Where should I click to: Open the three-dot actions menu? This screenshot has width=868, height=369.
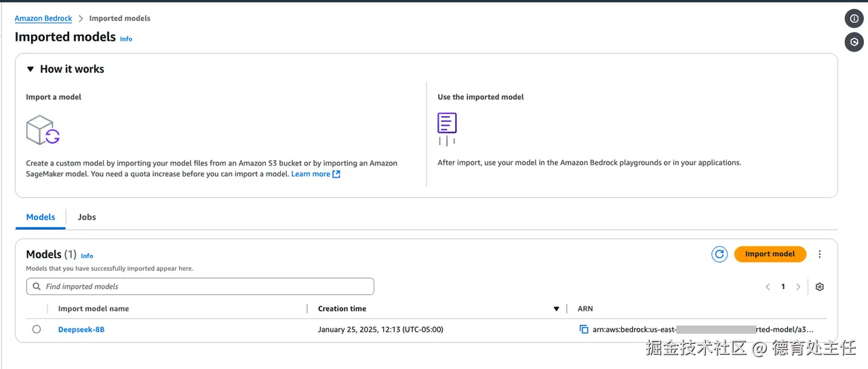point(819,254)
